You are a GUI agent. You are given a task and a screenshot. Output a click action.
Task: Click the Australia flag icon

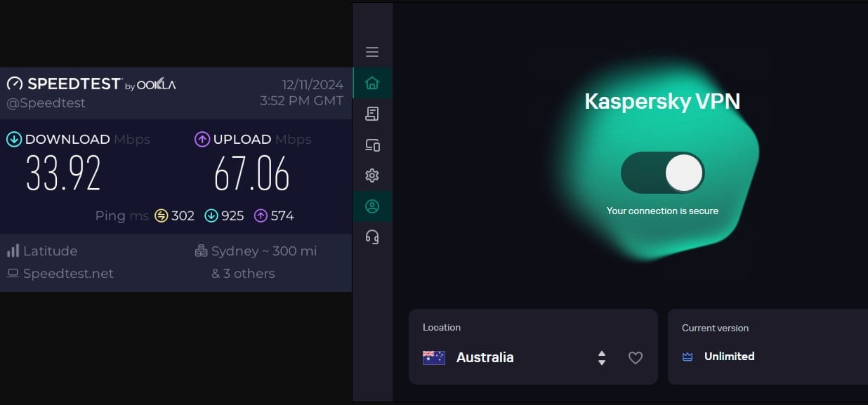click(x=433, y=357)
